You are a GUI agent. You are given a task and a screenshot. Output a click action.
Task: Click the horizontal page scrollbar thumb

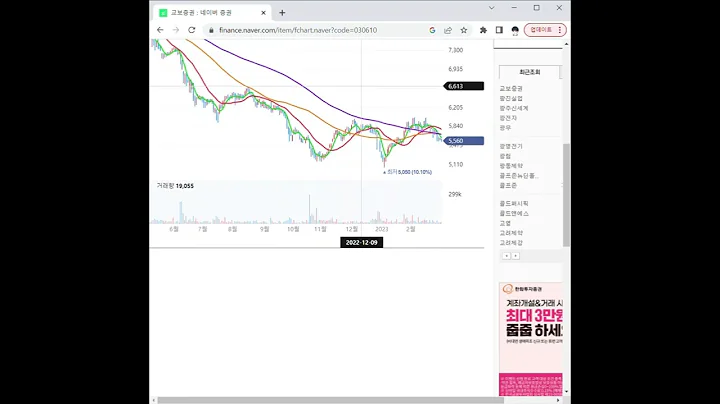pos(331,400)
